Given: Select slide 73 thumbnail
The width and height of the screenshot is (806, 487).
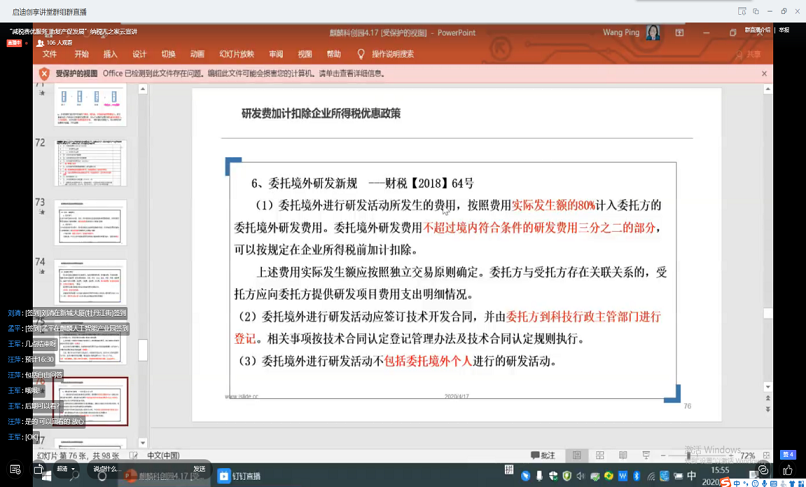Looking at the screenshot, I should (90, 223).
